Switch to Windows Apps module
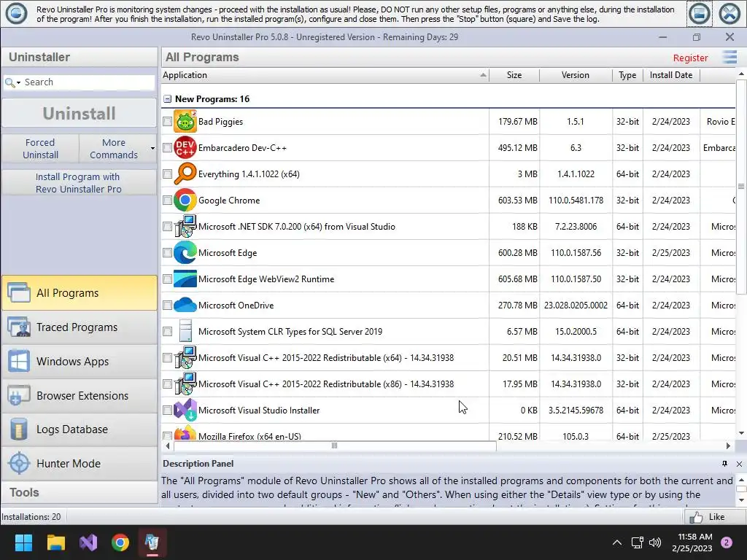Screen dimensions: 747x560 pos(79,361)
